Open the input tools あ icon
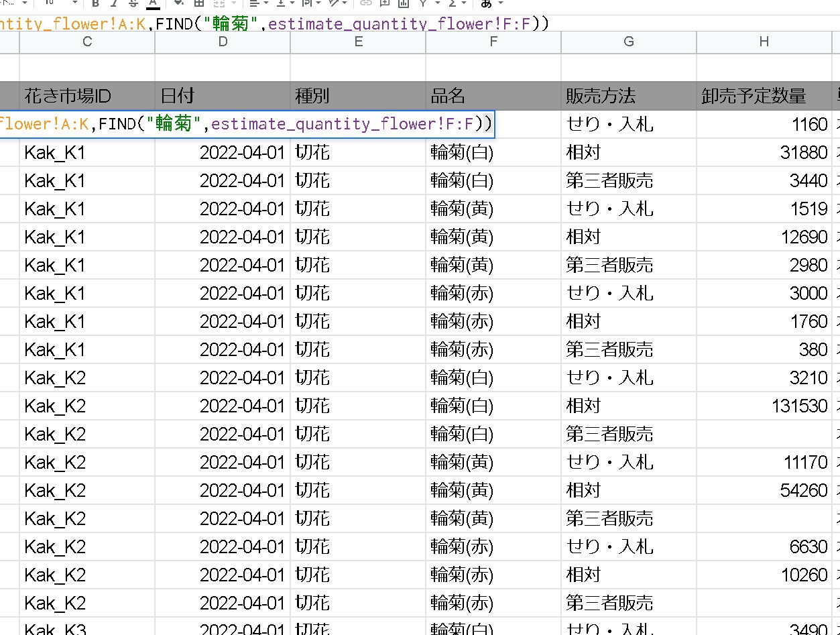The width and height of the screenshot is (840, 635). (x=487, y=4)
